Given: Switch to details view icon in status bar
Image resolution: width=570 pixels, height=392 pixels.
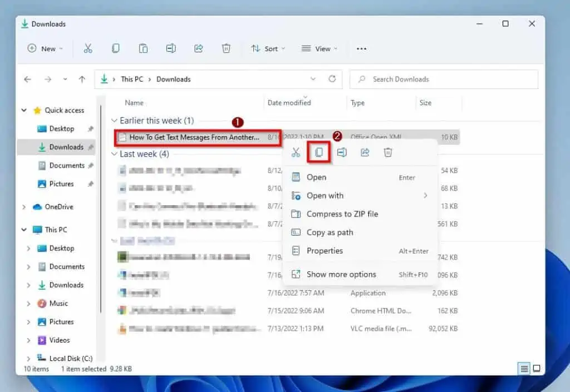Looking at the screenshot, I should [524, 369].
